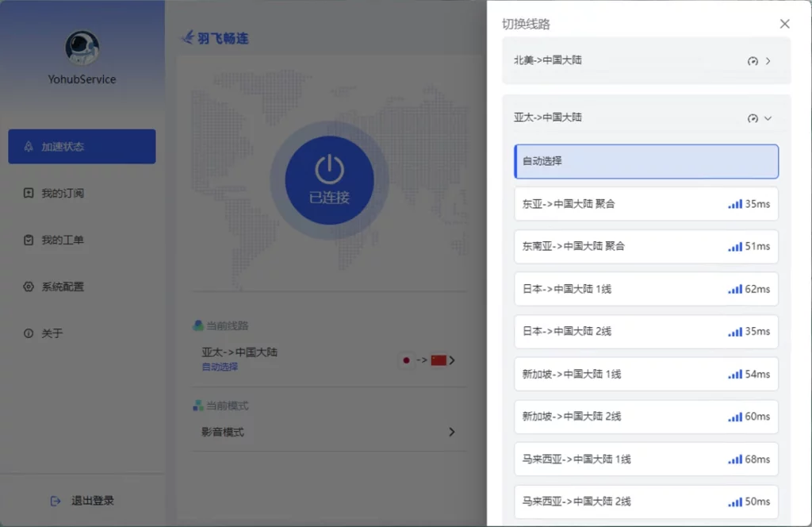Click the signal bars icon on 东亚->中国大陆 聚合

[x=735, y=204]
